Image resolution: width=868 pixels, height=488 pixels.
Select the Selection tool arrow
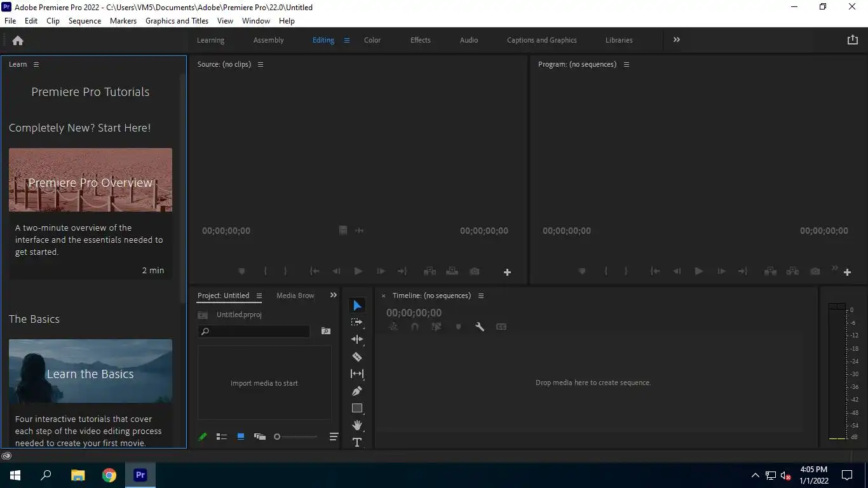pyautogui.click(x=357, y=306)
